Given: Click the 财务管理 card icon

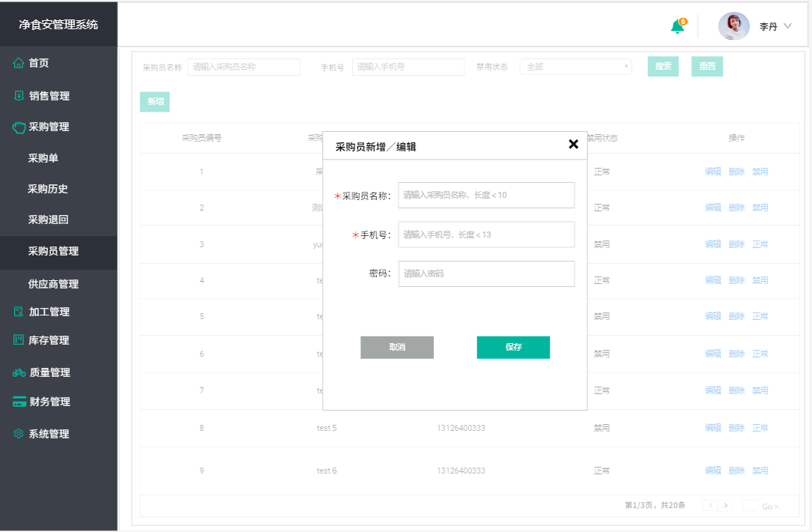Looking at the screenshot, I should click(x=19, y=402).
